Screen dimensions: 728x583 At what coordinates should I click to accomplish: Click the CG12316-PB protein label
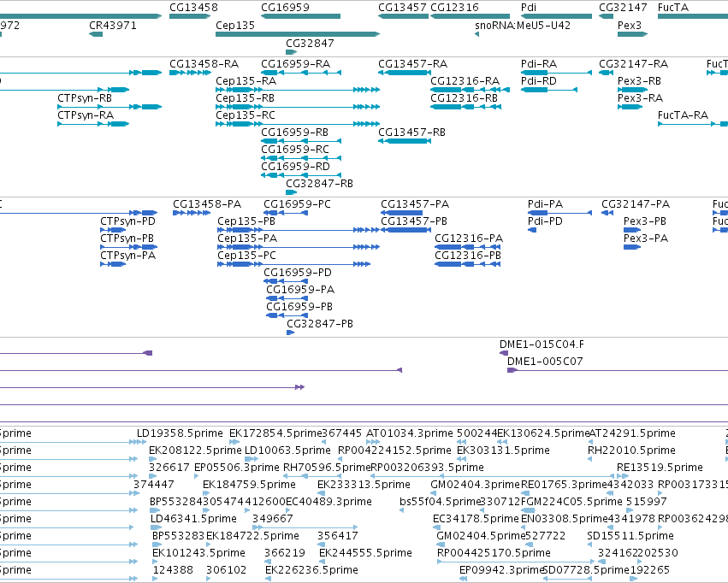click(x=468, y=256)
